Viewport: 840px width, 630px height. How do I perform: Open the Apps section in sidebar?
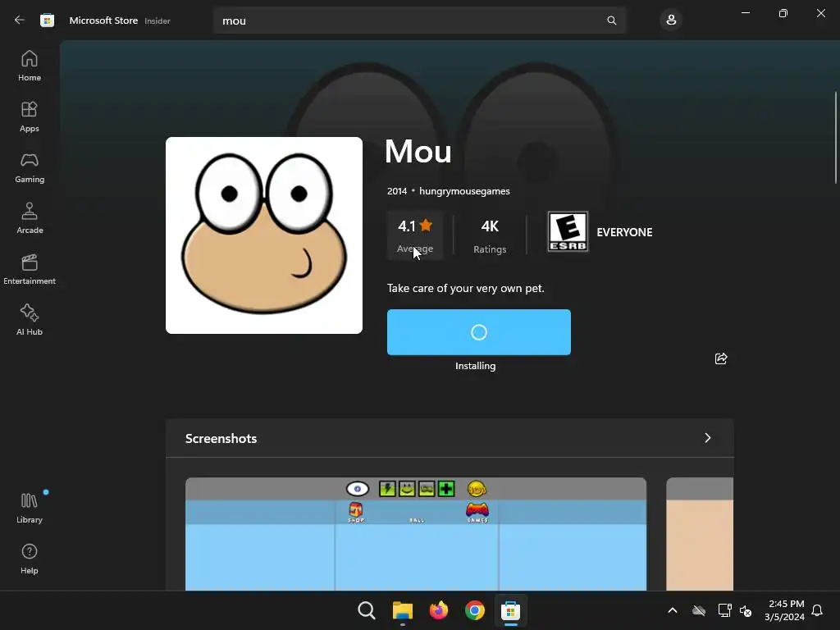pyautogui.click(x=30, y=116)
